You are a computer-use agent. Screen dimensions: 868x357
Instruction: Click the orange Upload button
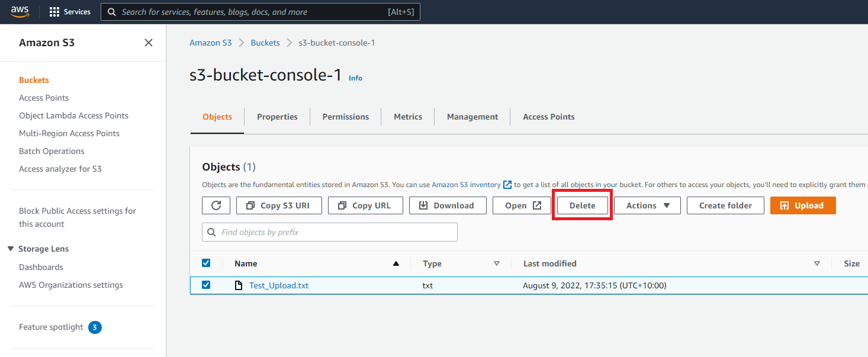[x=803, y=205]
